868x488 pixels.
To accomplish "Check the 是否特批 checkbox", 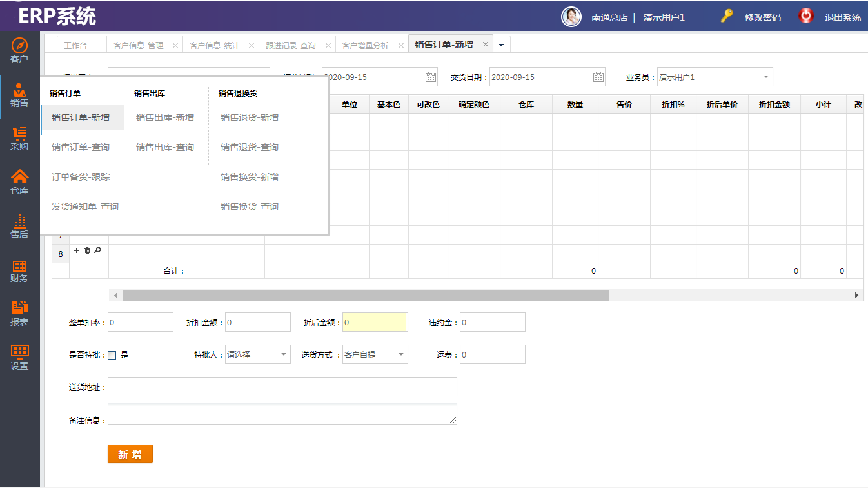I will (112, 355).
